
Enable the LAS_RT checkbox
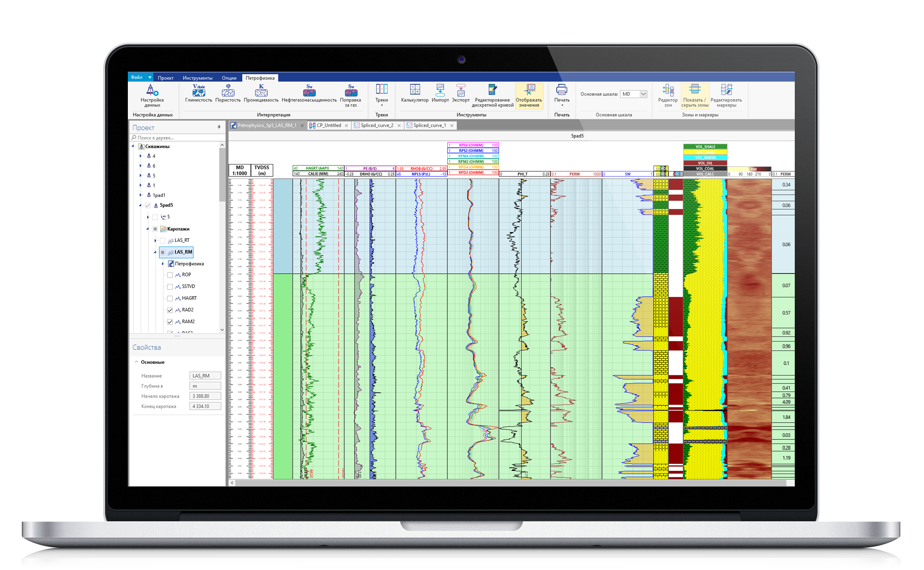pos(163,241)
